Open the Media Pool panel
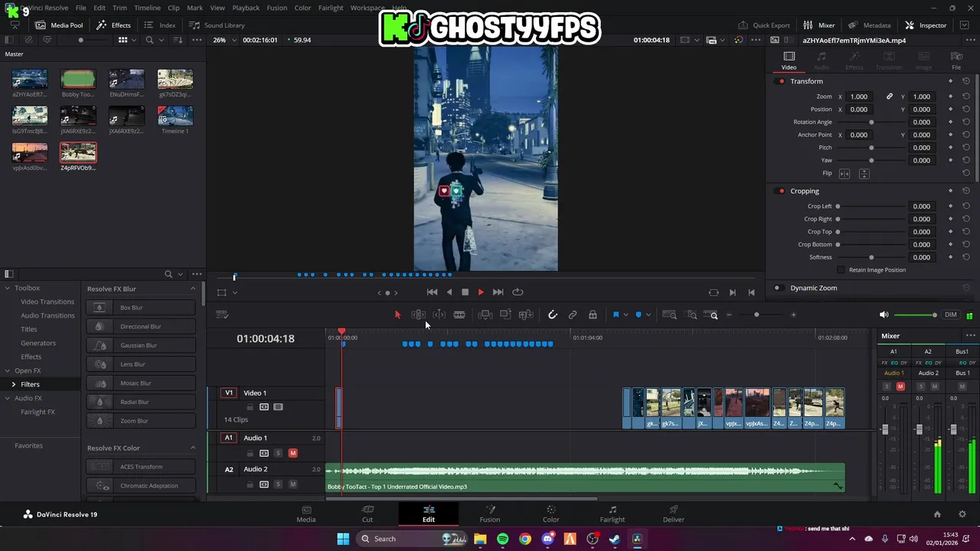Viewport: 980px width, 551px height. pyautogui.click(x=59, y=25)
